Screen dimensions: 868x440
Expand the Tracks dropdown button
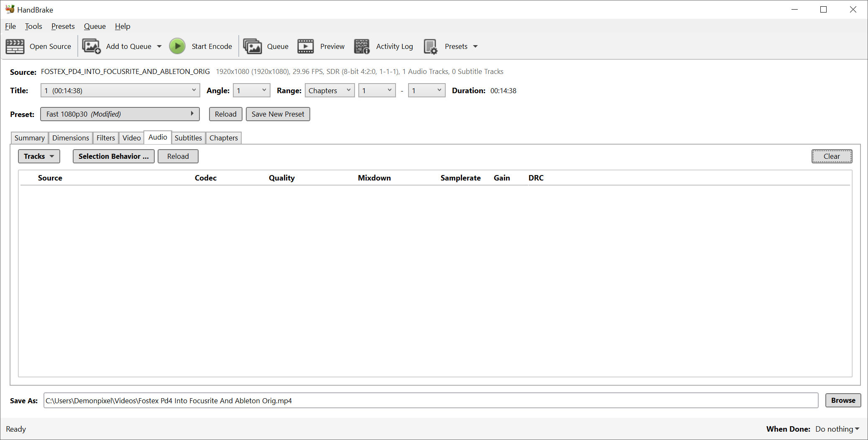tap(39, 156)
